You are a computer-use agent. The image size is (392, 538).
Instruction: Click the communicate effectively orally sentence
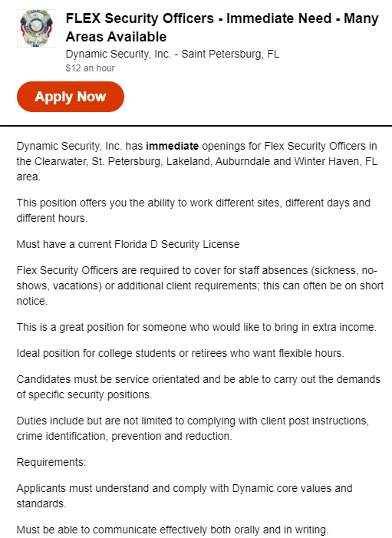[x=173, y=530]
